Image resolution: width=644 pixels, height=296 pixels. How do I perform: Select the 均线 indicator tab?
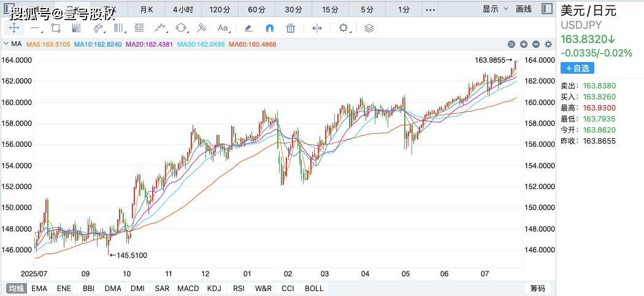[x=17, y=288]
